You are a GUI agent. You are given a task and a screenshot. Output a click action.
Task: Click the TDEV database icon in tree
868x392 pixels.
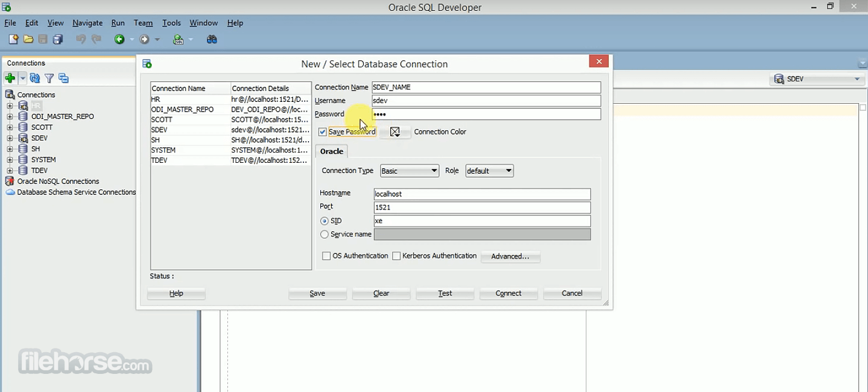(23, 171)
